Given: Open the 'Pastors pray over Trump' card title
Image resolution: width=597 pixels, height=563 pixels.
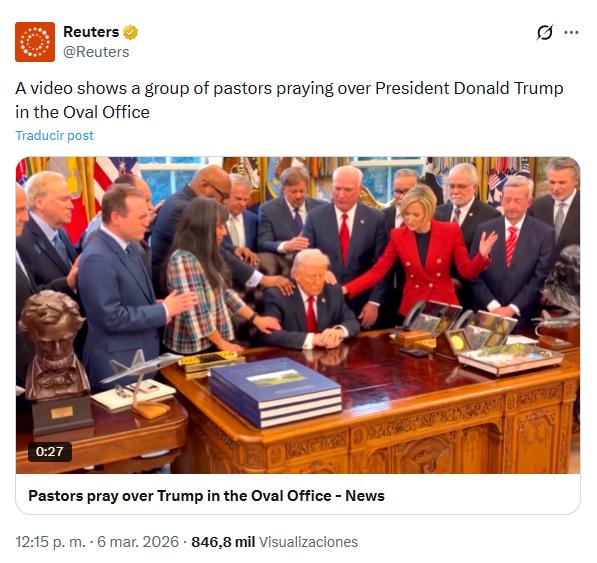Looking at the screenshot, I should 206,496.
